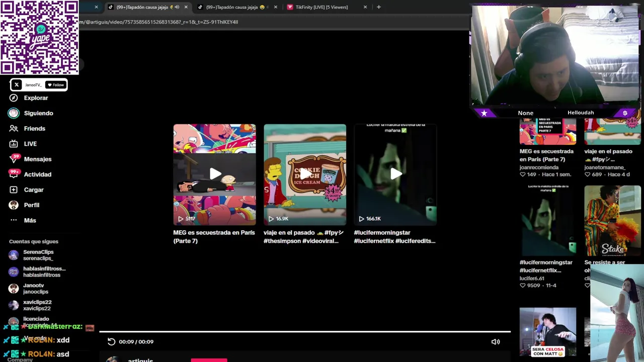
Task: Open the Más three-dots icon
Action: (14, 220)
